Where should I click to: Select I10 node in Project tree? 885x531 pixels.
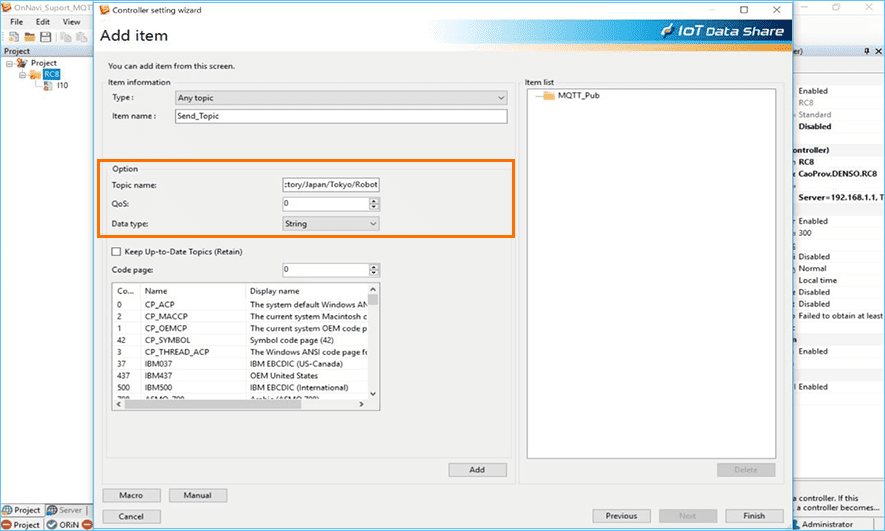pyautogui.click(x=62, y=86)
